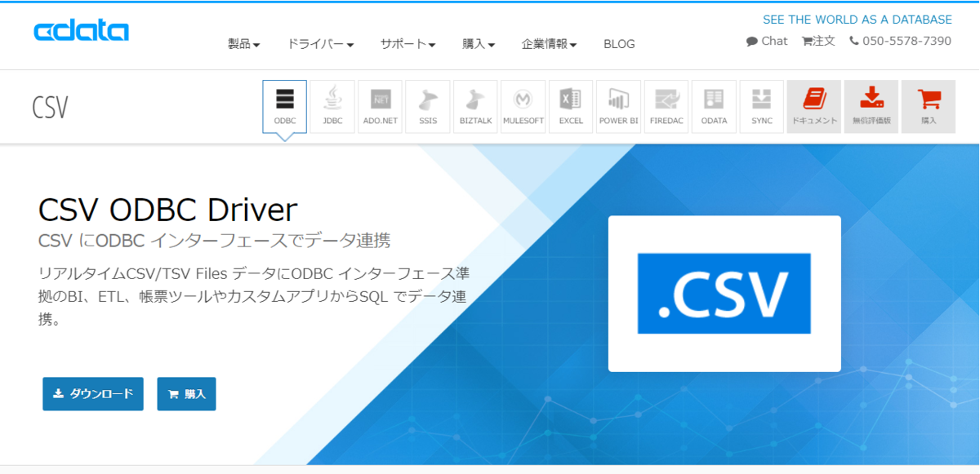The image size is (980, 474).
Task: Expand the サポート menu
Action: point(408,44)
